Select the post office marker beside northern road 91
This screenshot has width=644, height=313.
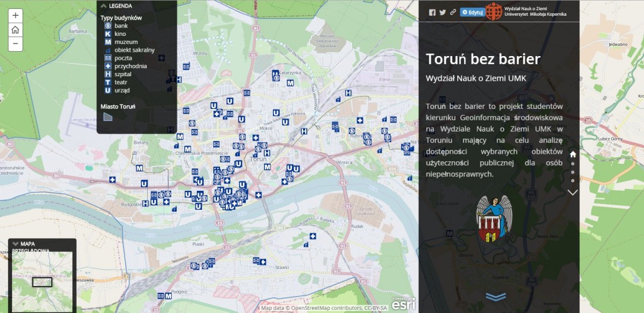point(247,93)
